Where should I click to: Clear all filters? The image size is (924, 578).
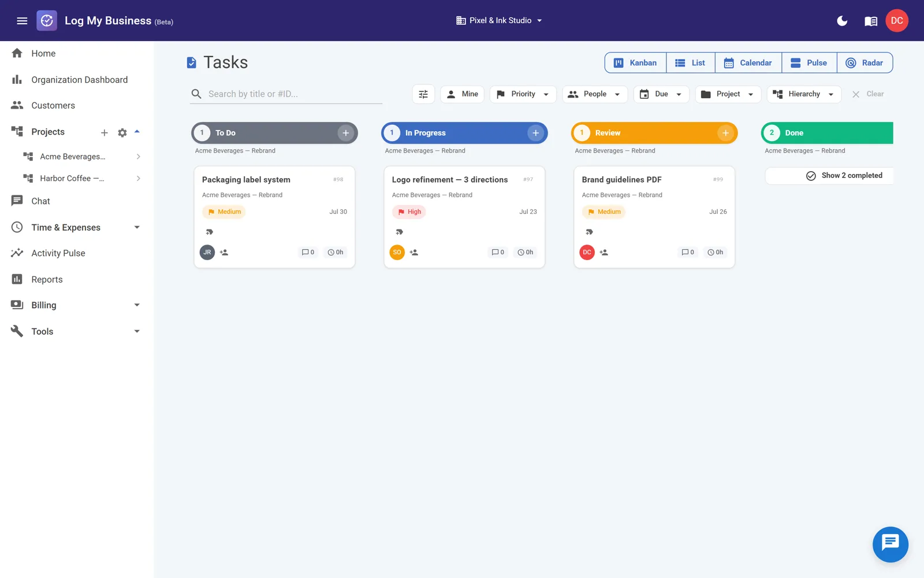click(x=868, y=94)
